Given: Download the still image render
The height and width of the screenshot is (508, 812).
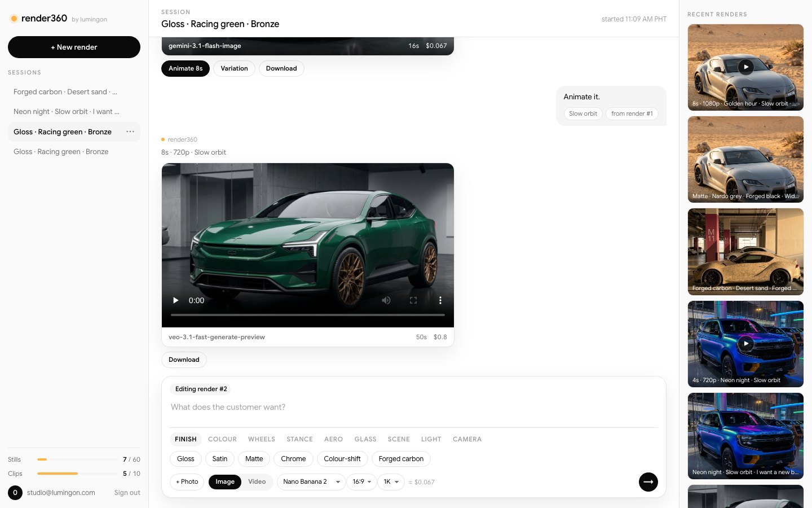Looking at the screenshot, I should (x=281, y=68).
